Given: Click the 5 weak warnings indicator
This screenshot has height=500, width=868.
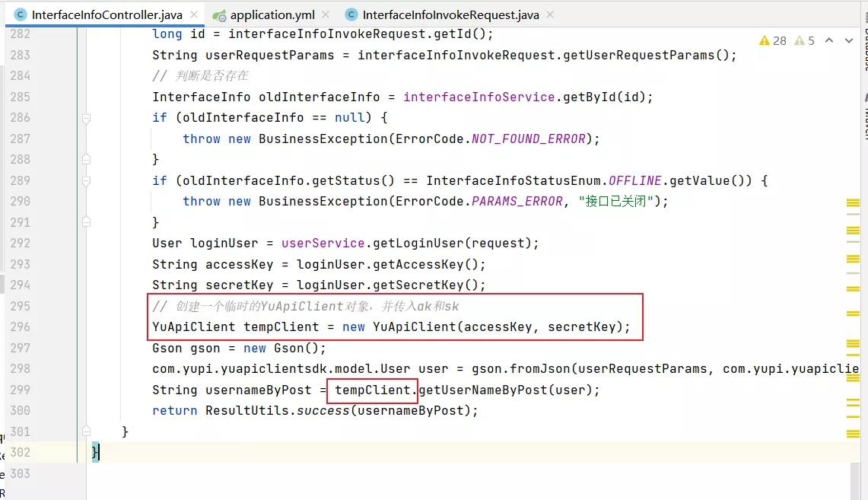Looking at the screenshot, I should point(804,40).
